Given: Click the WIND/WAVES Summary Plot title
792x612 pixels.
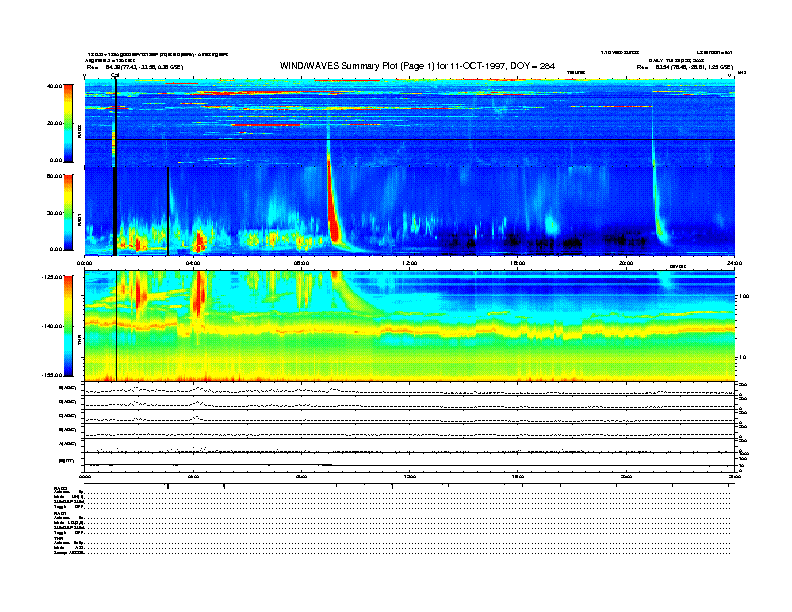Looking at the screenshot, I should tap(417, 66).
